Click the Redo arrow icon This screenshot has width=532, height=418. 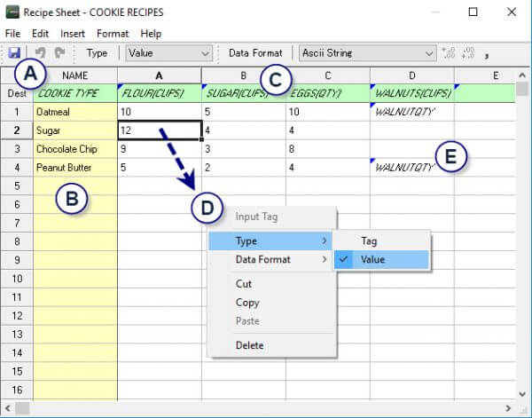click(60, 53)
